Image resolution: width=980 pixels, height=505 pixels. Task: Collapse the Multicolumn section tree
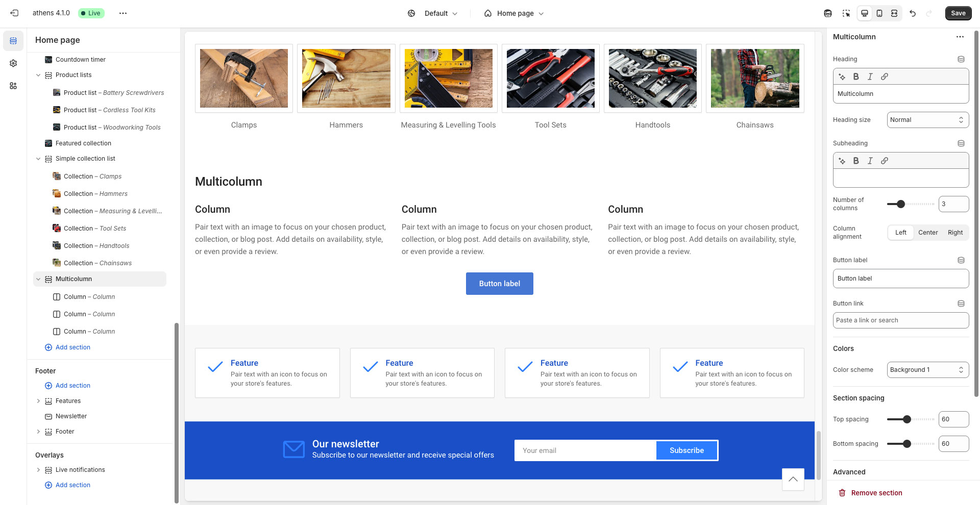(38, 279)
